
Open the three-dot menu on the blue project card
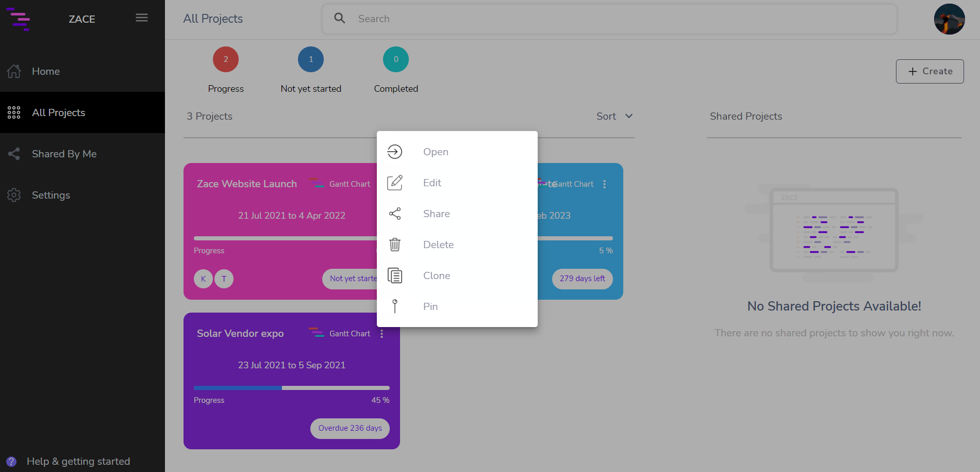[x=604, y=184]
